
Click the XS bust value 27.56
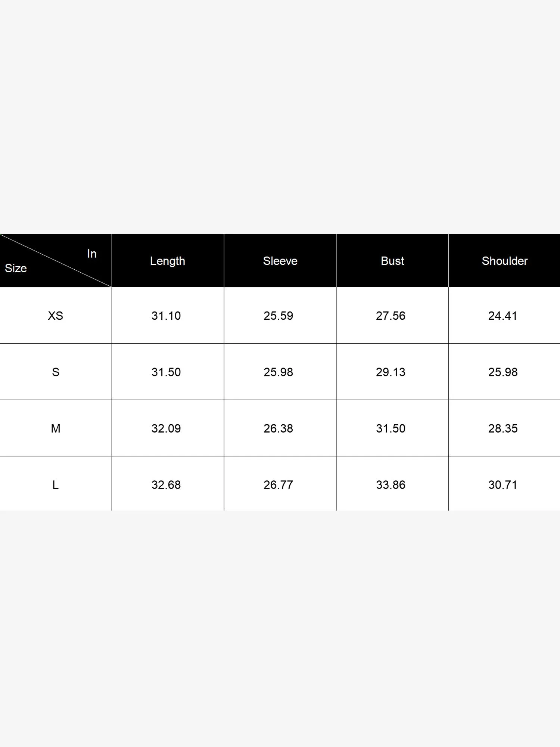pyautogui.click(x=391, y=316)
